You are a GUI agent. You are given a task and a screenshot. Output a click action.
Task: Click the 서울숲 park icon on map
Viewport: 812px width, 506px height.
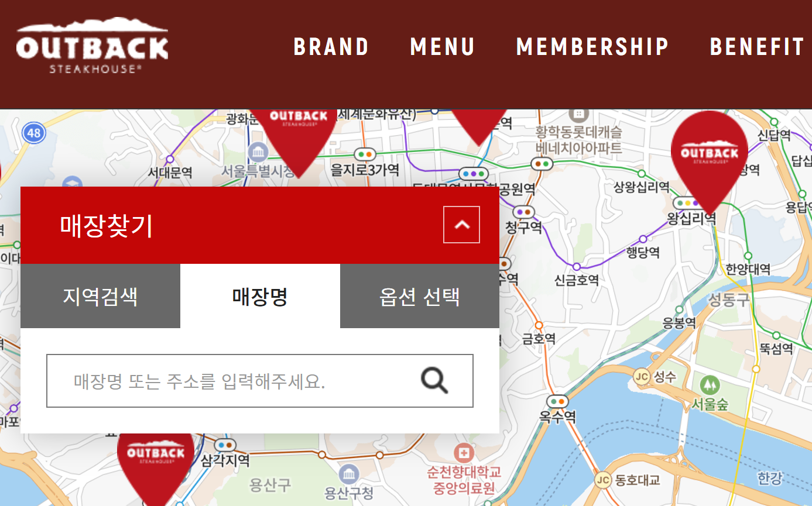[x=709, y=384]
